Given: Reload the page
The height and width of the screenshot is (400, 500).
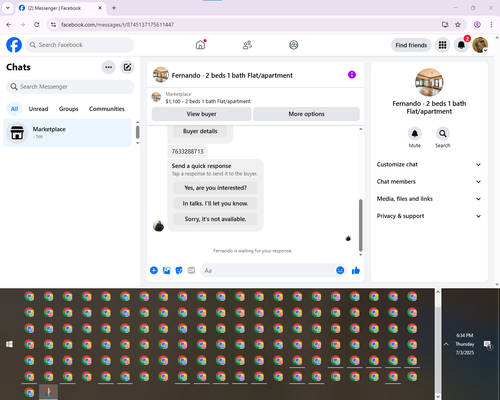Looking at the screenshot, I should (37, 25).
